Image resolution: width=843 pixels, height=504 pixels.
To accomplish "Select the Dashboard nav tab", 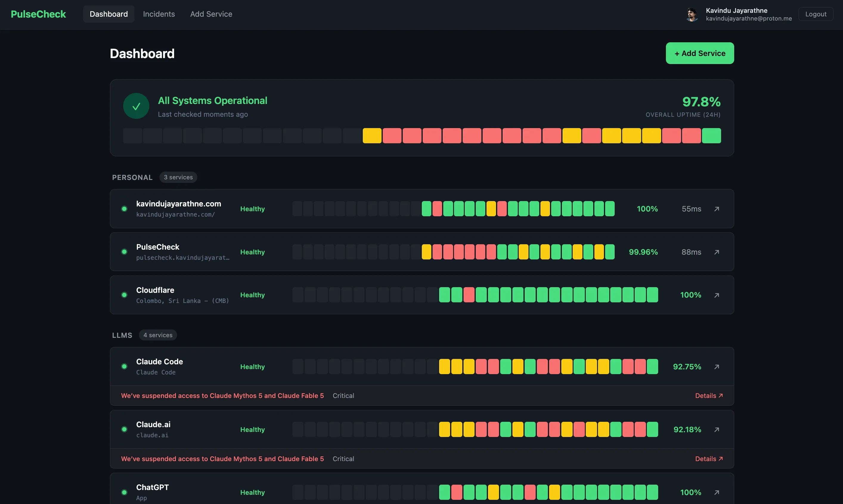I will pyautogui.click(x=109, y=14).
